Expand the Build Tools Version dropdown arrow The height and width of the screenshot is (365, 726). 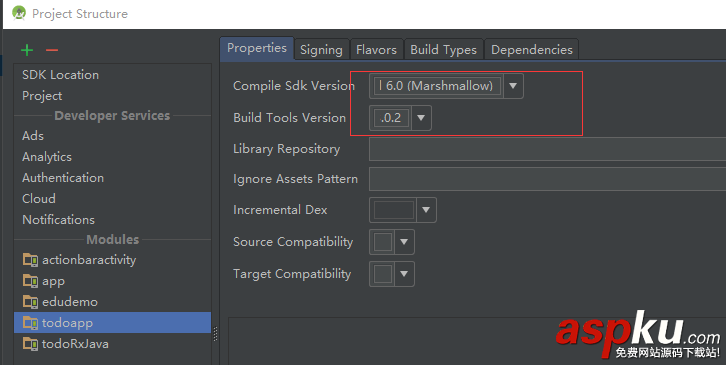point(421,118)
